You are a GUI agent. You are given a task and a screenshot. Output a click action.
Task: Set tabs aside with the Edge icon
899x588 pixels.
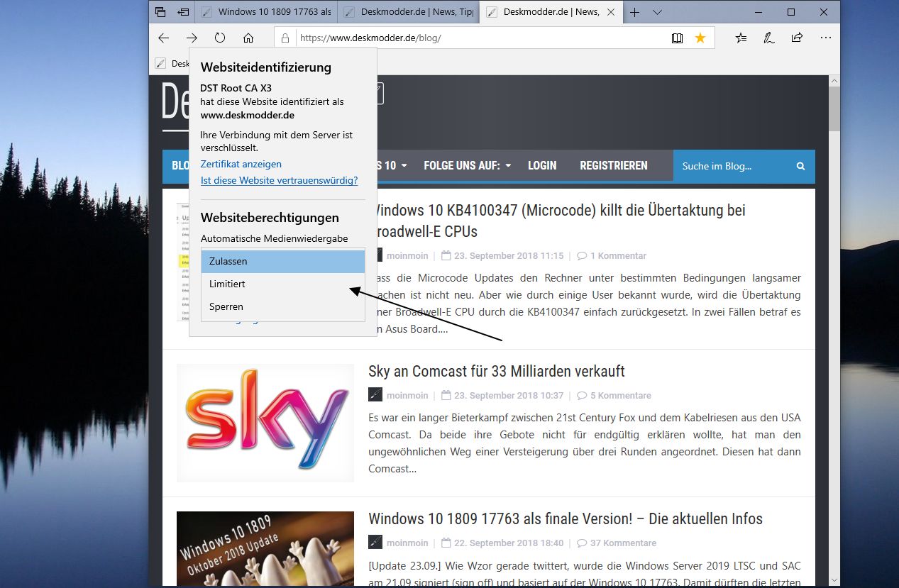[x=183, y=12]
